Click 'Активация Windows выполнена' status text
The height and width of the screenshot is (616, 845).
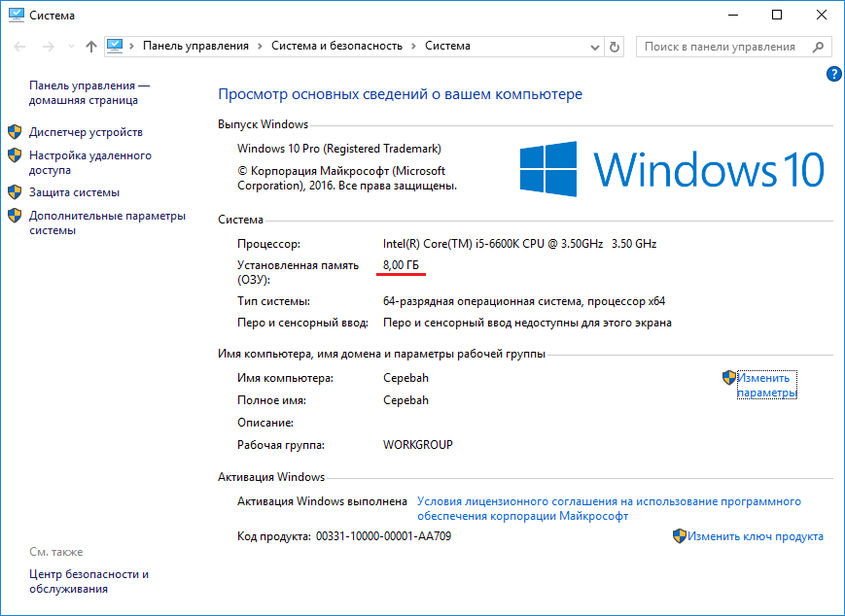pyautogui.click(x=322, y=501)
